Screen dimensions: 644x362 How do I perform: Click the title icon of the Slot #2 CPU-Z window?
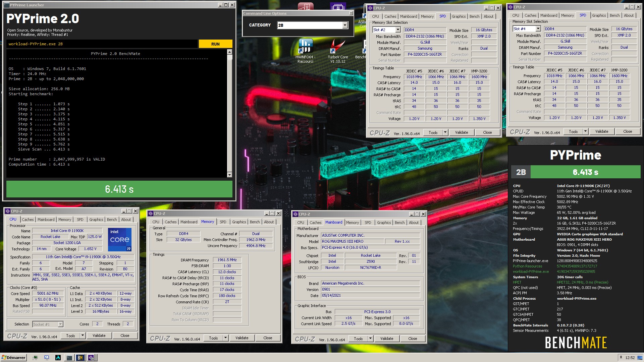pos(370,8)
